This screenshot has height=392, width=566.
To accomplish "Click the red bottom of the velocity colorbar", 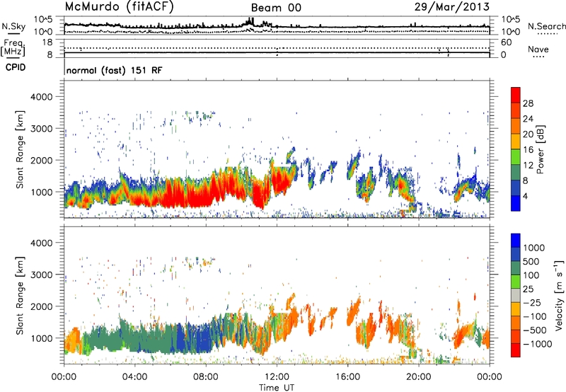I will (516, 350).
